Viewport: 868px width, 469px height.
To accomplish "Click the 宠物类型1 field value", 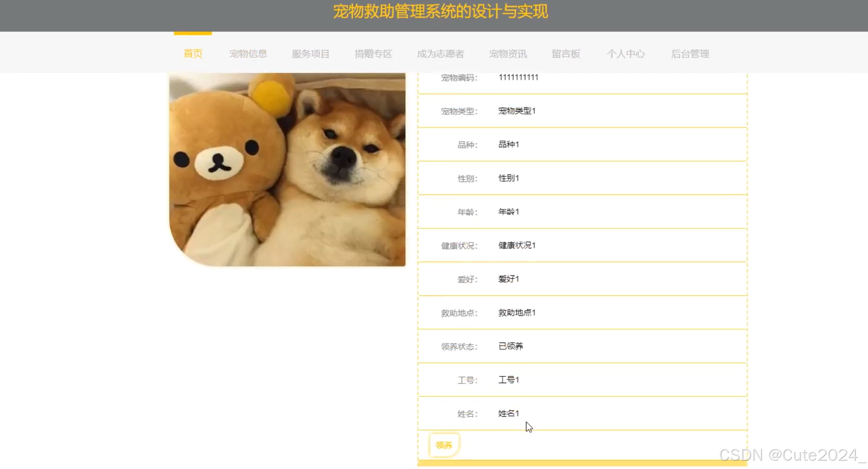I will [517, 111].
